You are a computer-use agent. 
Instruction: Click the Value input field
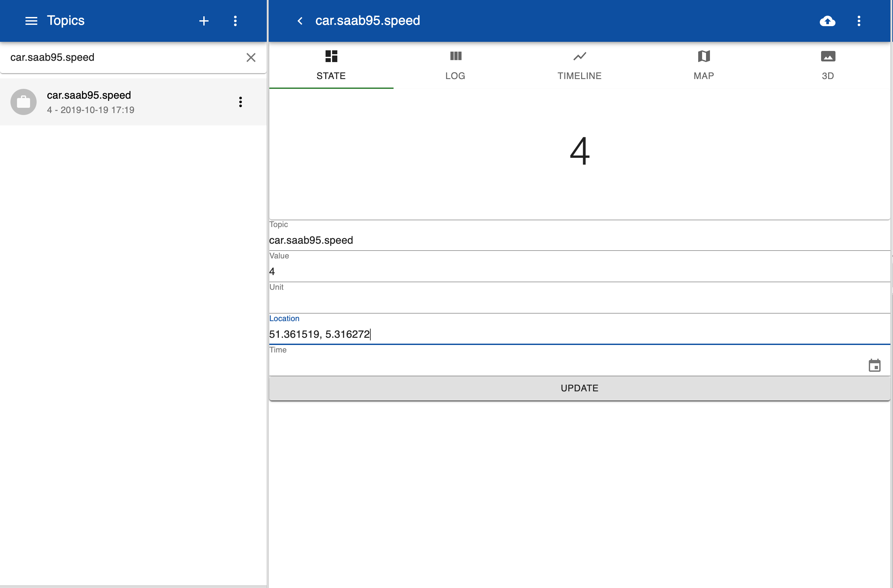tap(580, 272)
